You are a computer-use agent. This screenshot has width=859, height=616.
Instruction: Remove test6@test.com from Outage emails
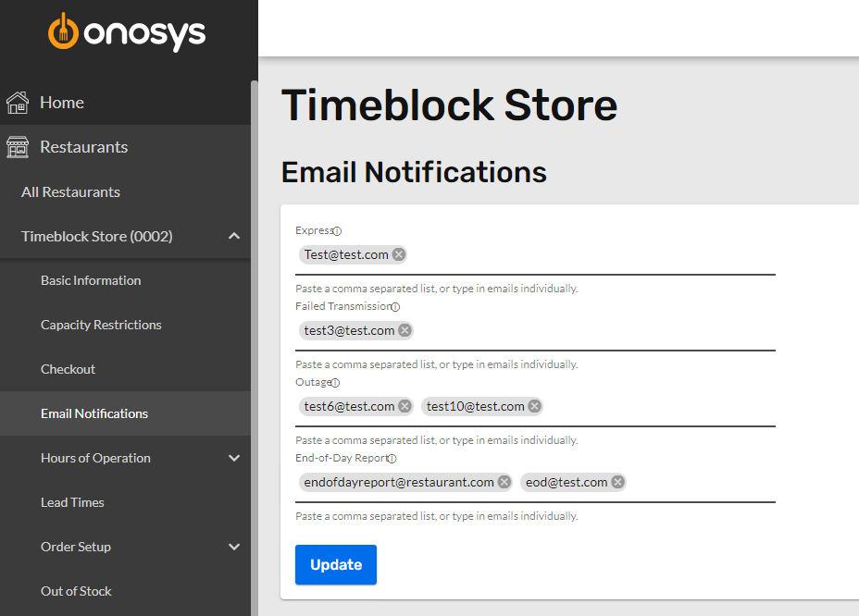click(405, 406)
